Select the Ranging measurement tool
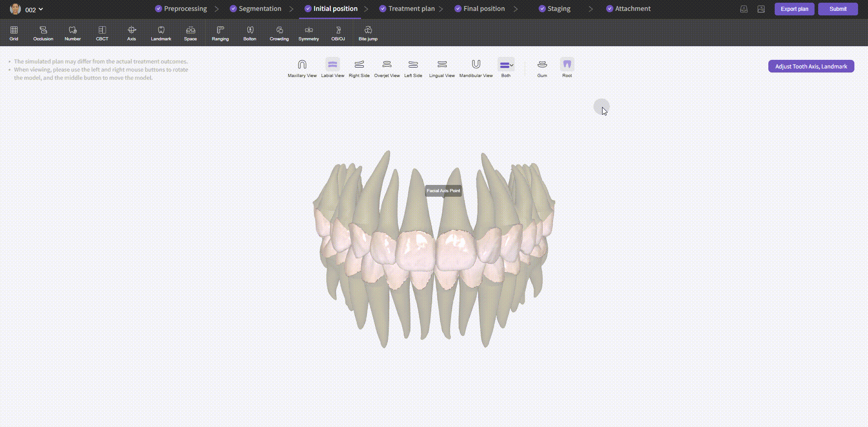868x427 pixels. click(220, 34)
